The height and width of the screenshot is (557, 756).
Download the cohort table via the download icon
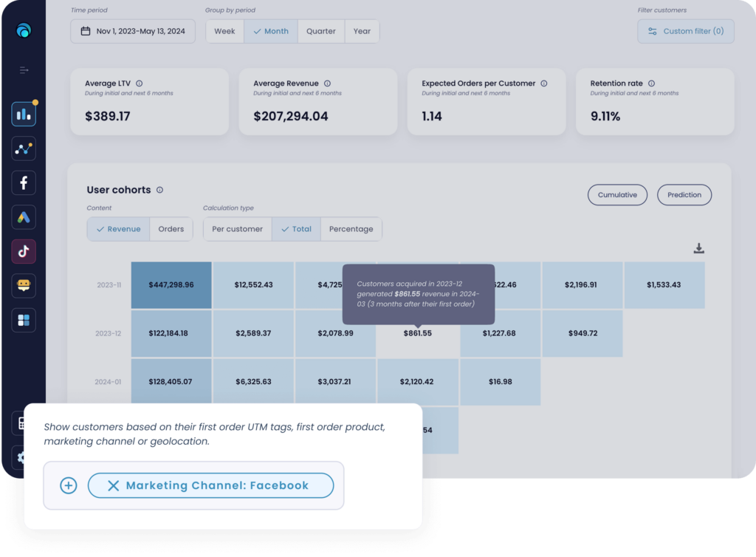(698, 249)
